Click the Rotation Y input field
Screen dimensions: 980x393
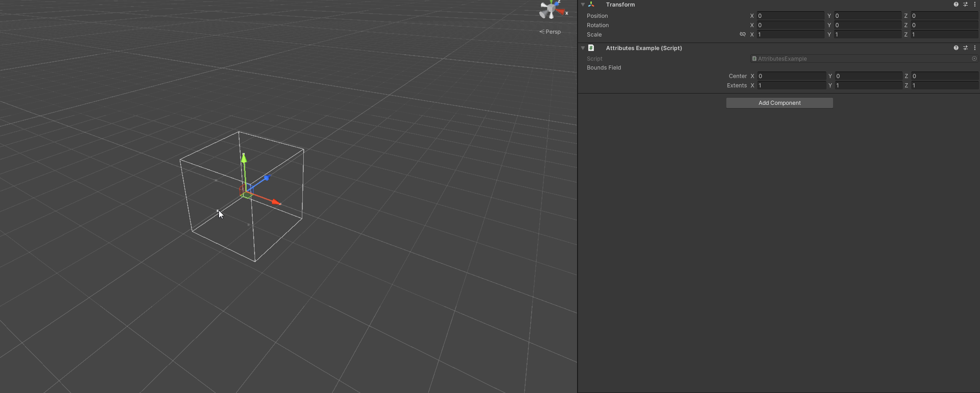867,25
